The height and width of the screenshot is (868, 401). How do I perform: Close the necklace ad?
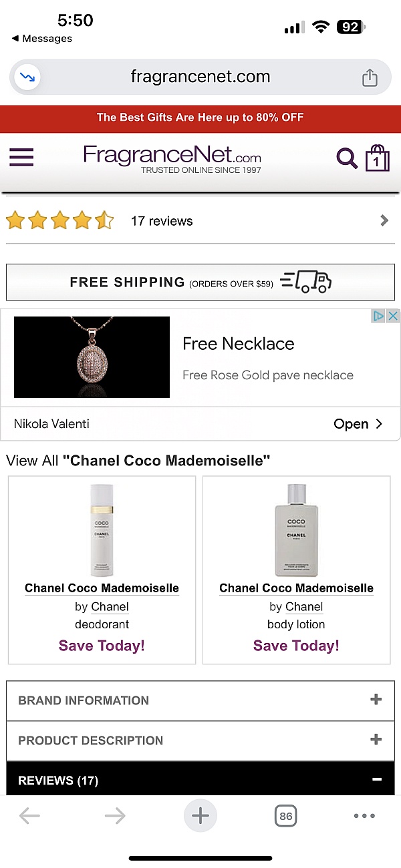[394, 316]
